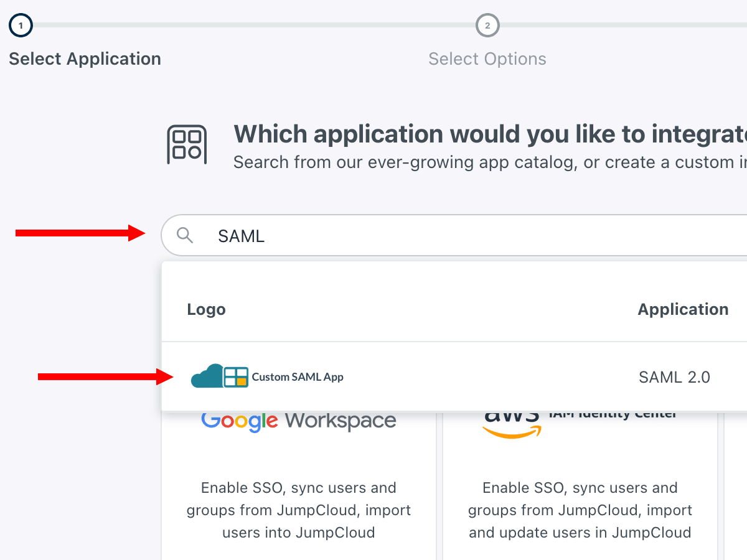
Task: Click the Select Options step label
Action: pyautogui.click(x=487, y=59)
